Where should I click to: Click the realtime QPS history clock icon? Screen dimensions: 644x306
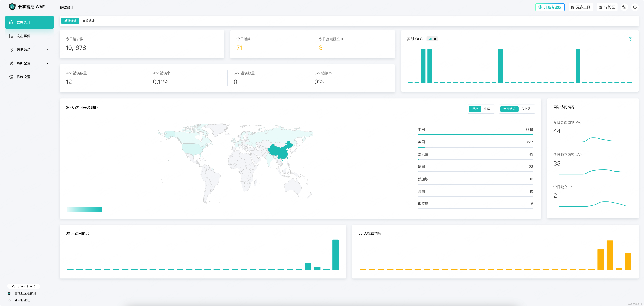point(630,39)
